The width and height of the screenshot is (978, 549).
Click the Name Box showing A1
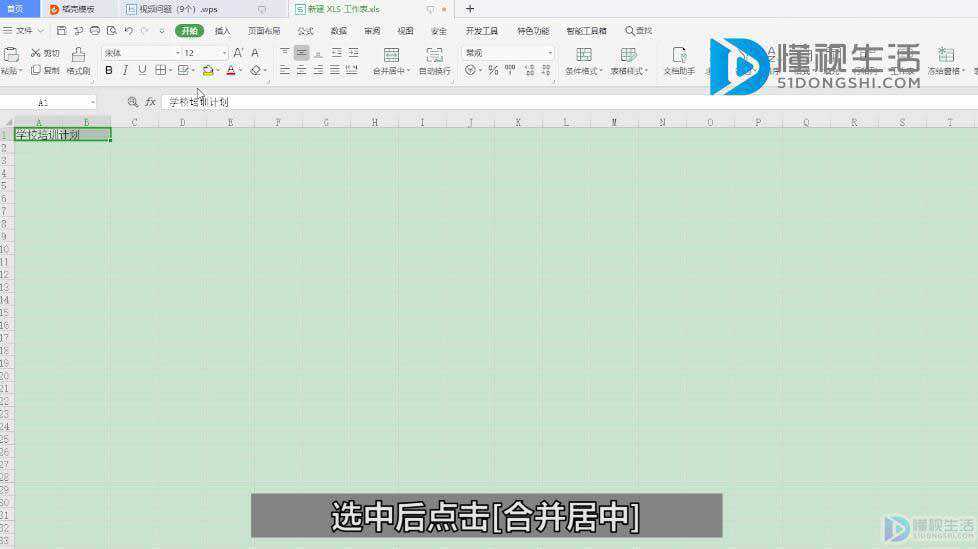click(x=47, y=102)
